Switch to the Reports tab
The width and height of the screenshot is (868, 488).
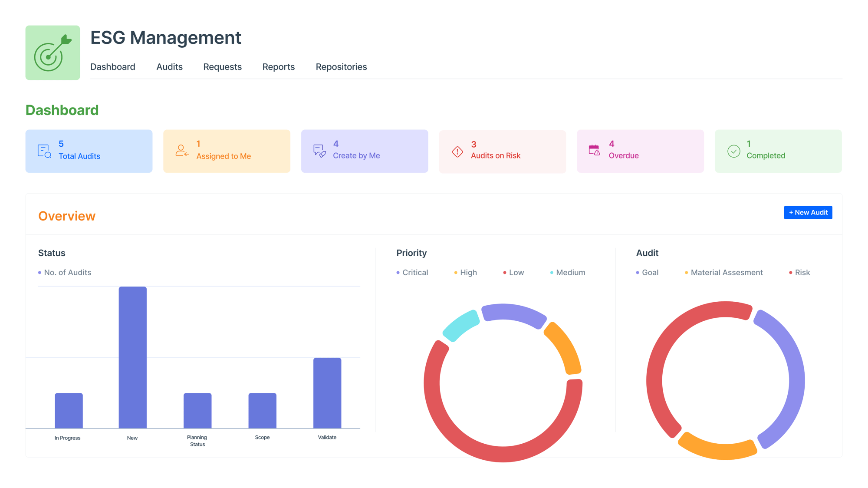click(x=279, y=67)
